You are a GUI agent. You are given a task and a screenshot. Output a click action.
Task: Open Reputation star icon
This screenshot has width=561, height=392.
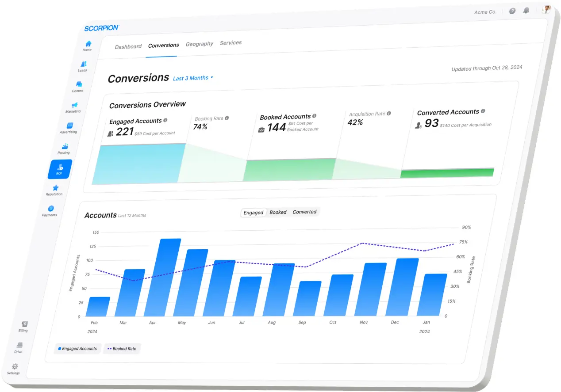pyautogui.click(x=55, y=188)
